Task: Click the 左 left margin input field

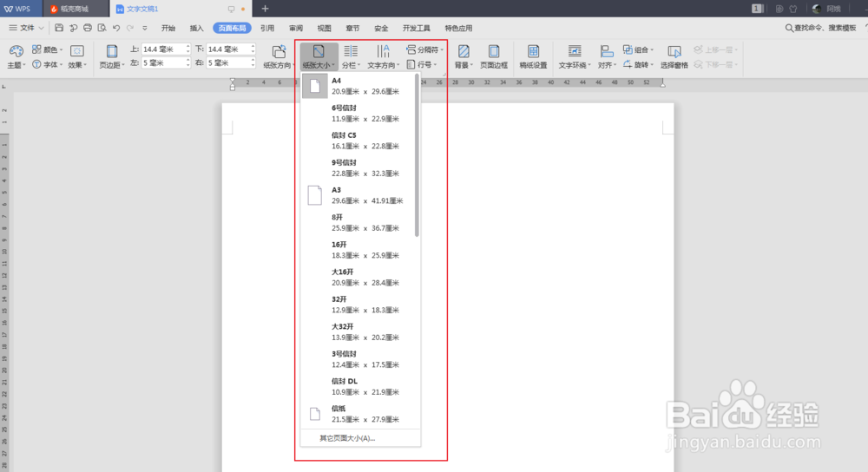Action: click(163, 63)
